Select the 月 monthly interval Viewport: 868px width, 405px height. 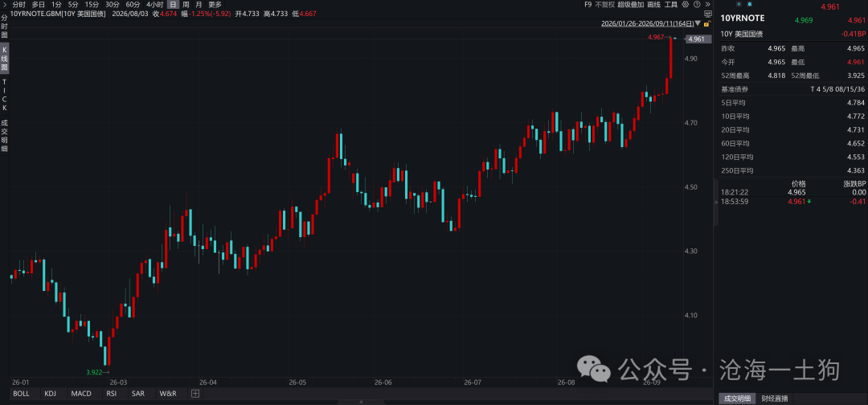(x=199, y=5)
